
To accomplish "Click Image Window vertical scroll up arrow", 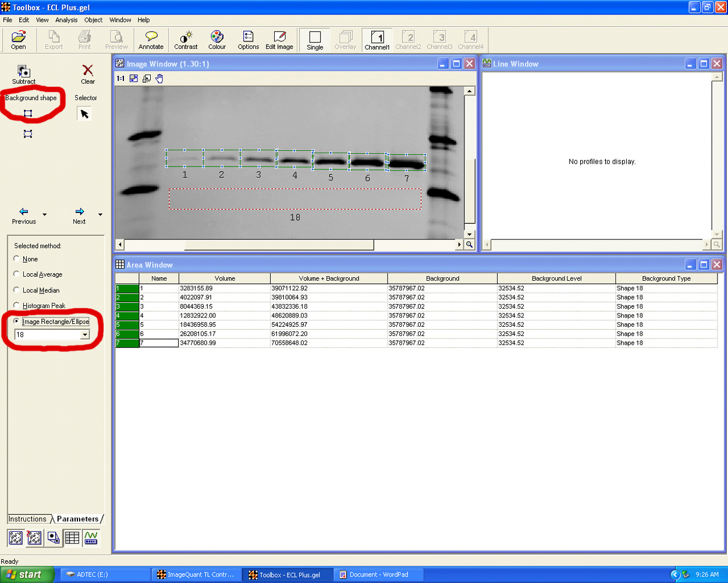I will [470, 91].
